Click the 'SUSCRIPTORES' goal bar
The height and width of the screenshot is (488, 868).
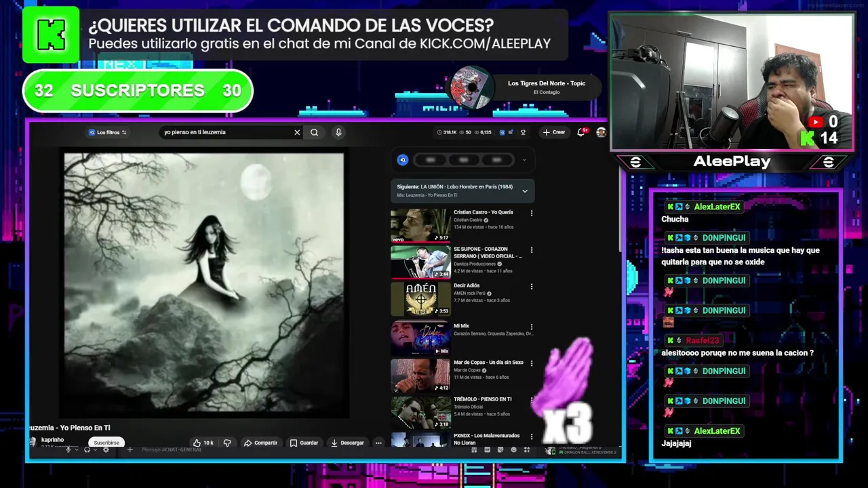point(138,91)
